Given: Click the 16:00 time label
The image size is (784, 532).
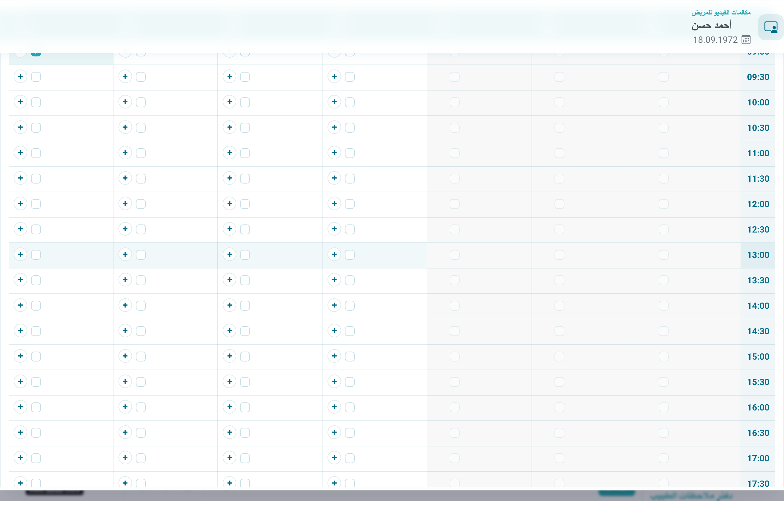Looking at the screenshot, I should coord(758,407).
